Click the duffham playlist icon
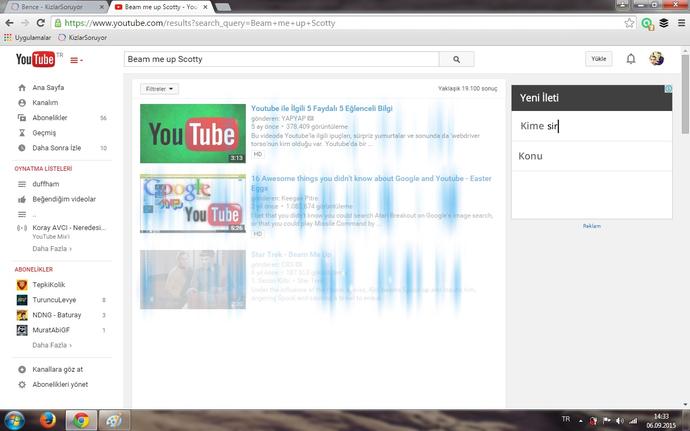The image size is (690, 431). pos(22,184)
